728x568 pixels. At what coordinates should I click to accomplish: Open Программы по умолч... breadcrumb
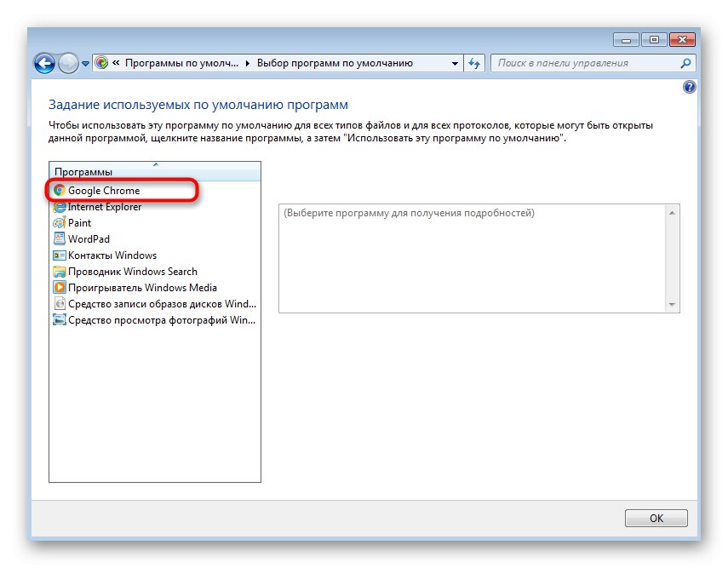click(x=181, y=63)
